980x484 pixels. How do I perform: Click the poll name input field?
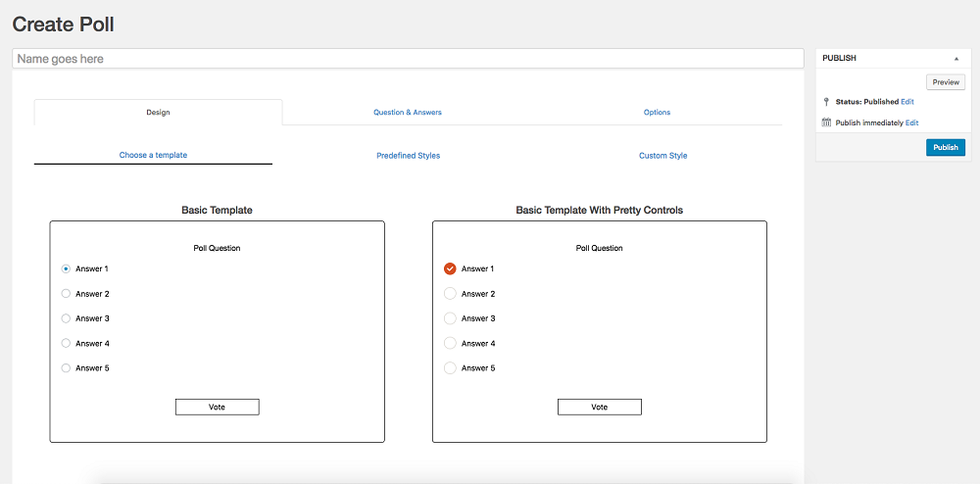408,59
